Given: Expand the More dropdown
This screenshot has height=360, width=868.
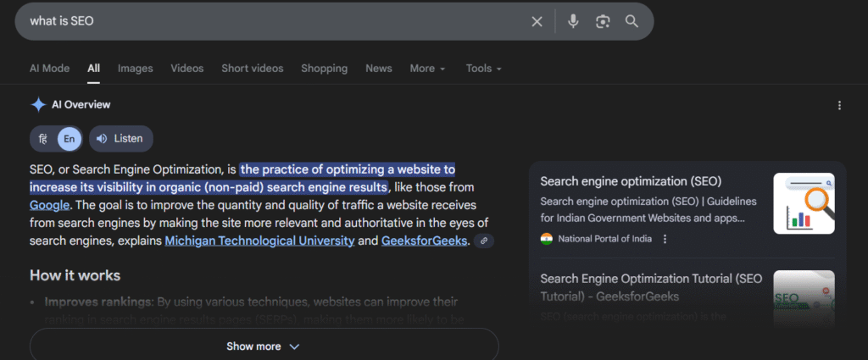Looking at the screenshot, I should 427,69.
